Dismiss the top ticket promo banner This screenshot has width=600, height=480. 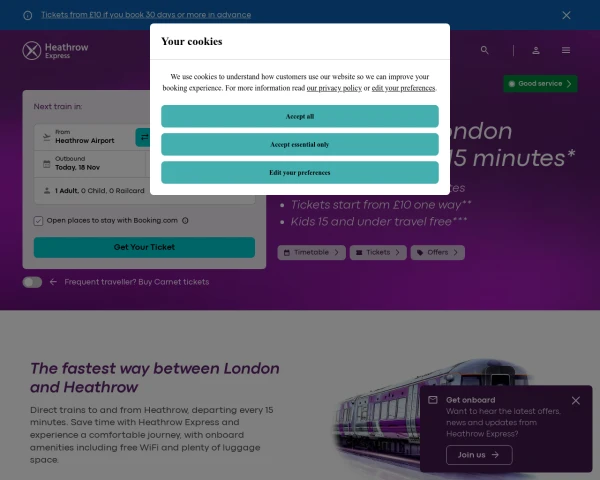click(x=566, y=15)
